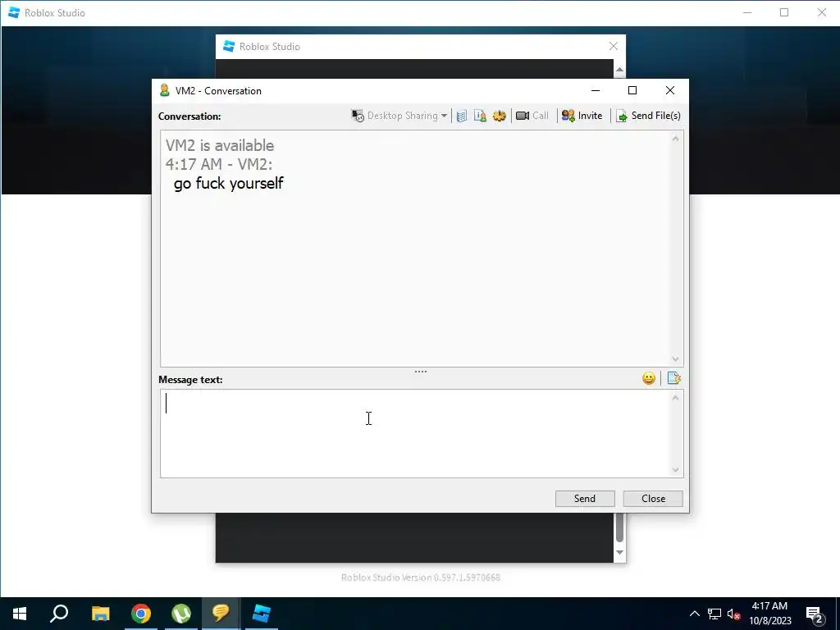Viewport: 840px width, 630px height.
Task: Click the '4:17 AM - VM2:' message header
Action: click(x=218, y=164)
